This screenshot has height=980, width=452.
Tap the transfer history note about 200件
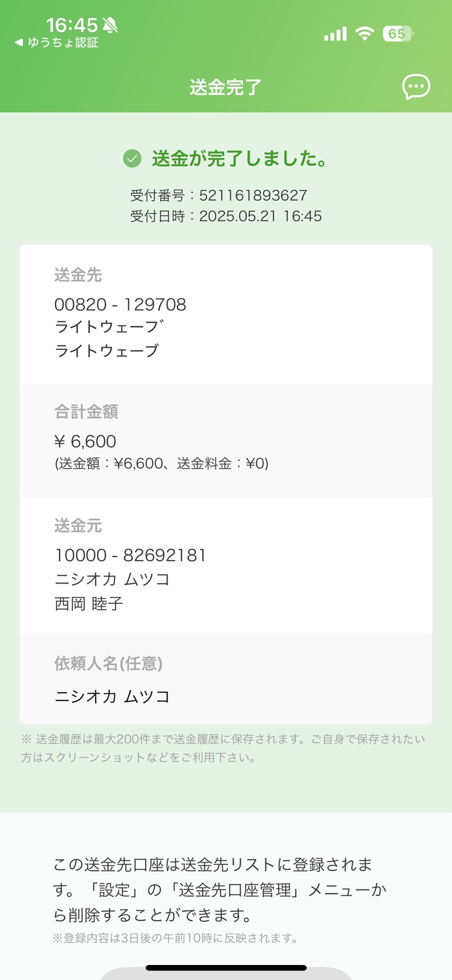pos(223,748)
